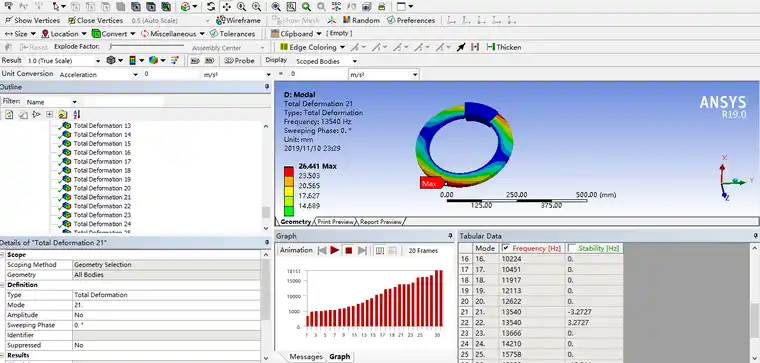The image size is (760, 363).
Task: Switch to the Geometry tab
Action: [x=295, y=221]
